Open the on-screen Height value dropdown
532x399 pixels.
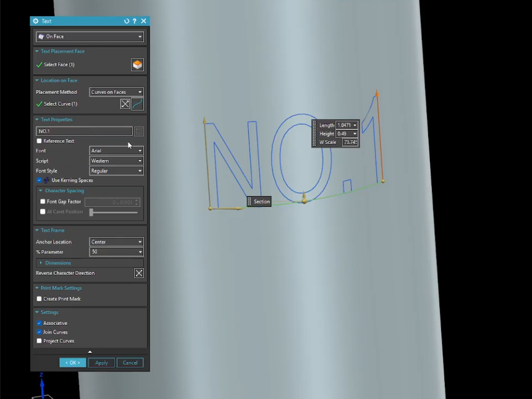[x=355, y=134]
